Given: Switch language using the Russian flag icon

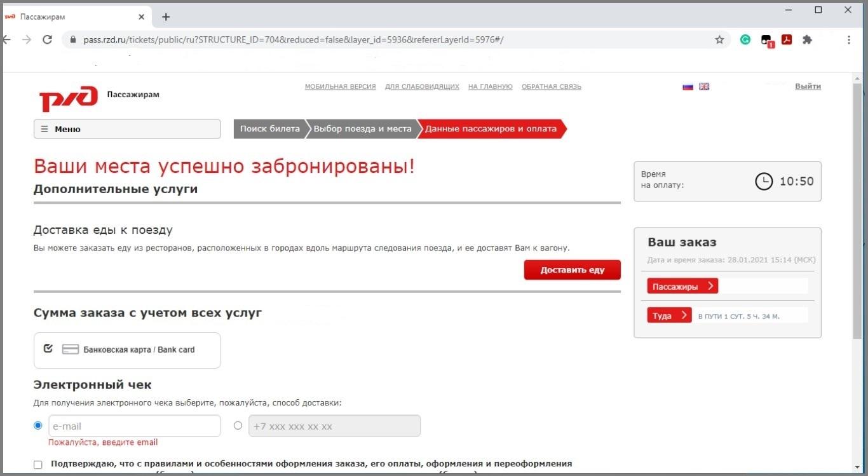Looking at the screenshot, I should (688, 87).
